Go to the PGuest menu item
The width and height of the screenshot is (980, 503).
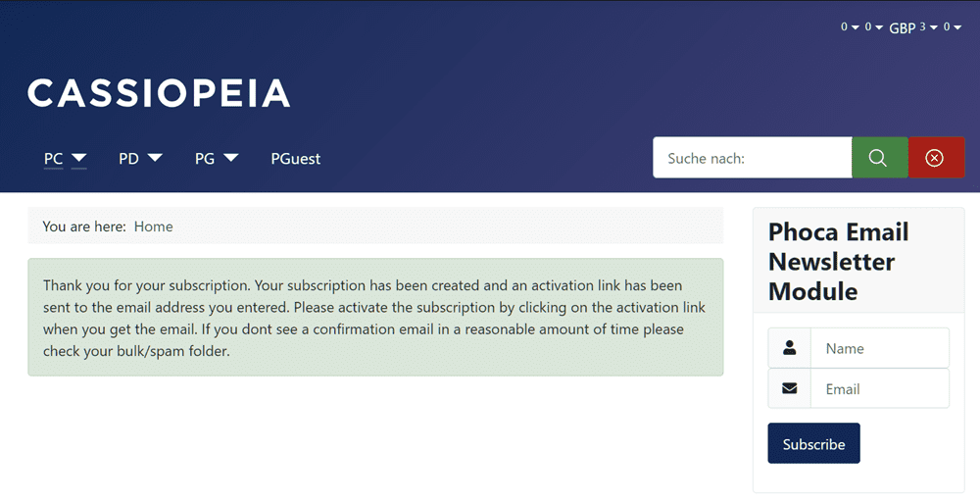pos(296,158)
